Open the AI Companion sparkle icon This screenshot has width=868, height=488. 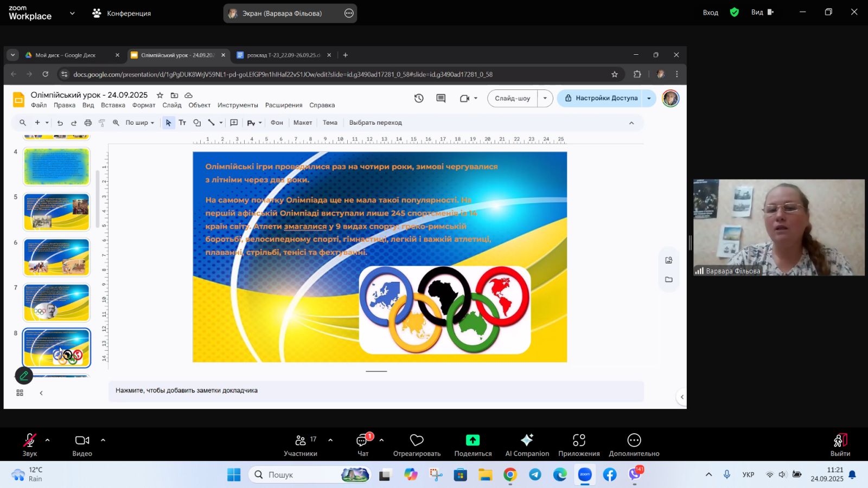[x=527, y=440]
